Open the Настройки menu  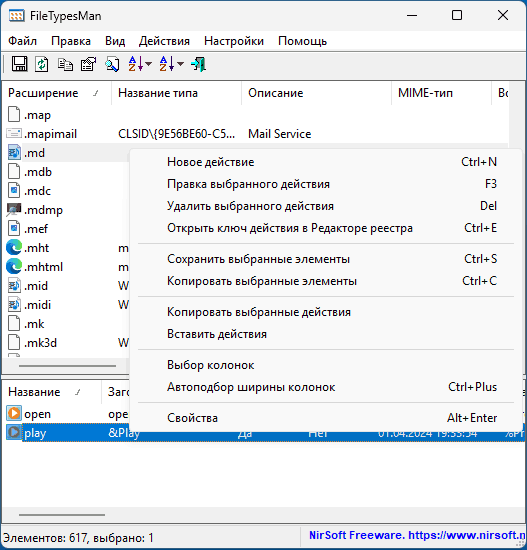tap(234, 41)
